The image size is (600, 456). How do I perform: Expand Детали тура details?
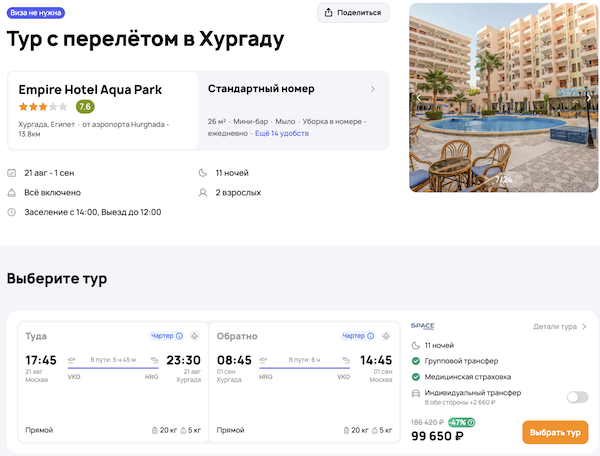pos(559,326)
